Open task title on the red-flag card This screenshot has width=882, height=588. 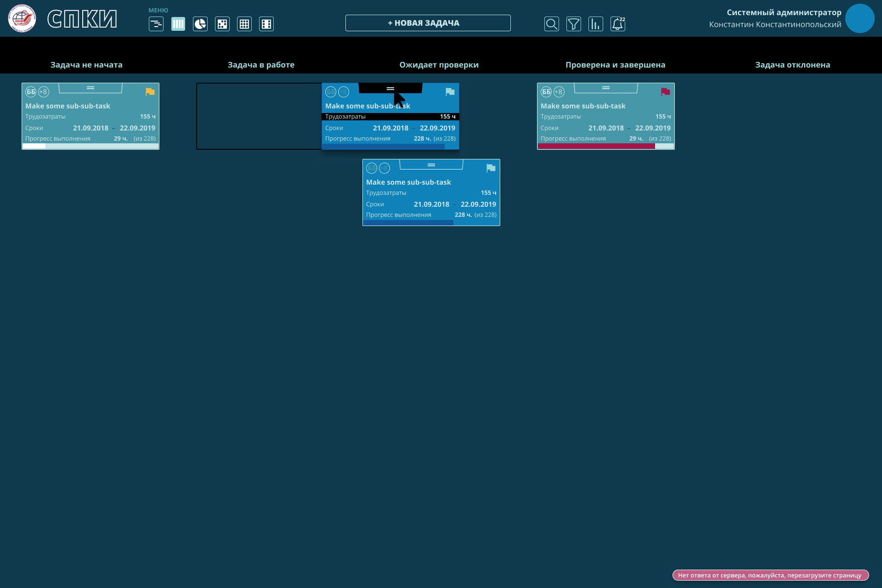point(583,106)
